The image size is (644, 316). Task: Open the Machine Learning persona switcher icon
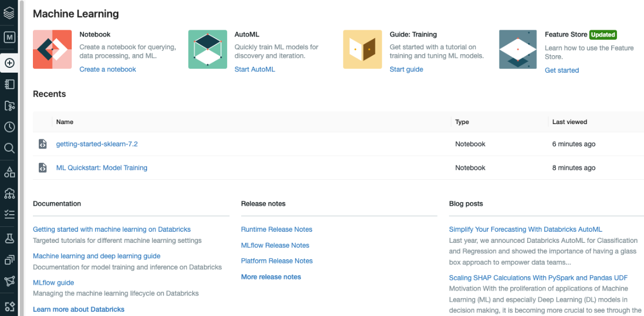coord(9,38)
